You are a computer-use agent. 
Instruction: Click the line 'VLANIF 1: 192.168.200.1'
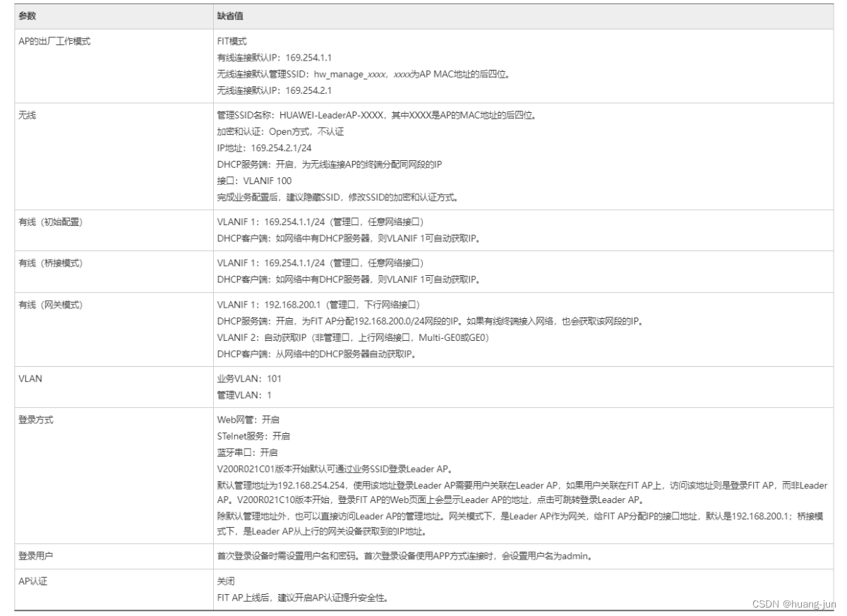(319, 304)
